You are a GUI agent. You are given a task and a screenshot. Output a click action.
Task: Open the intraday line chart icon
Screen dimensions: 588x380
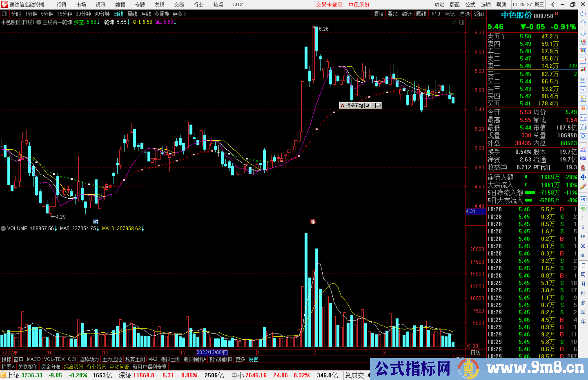[583, 61]
